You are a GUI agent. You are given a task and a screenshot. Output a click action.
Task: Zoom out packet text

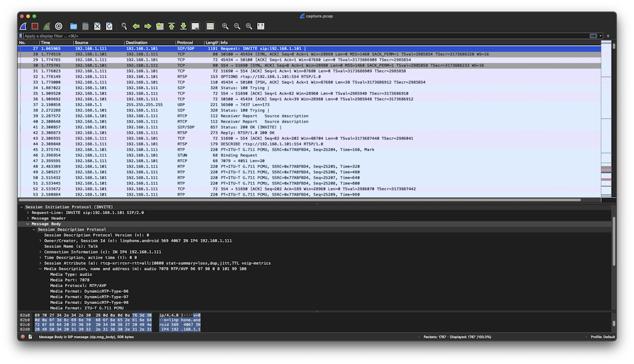coord(237,26)
